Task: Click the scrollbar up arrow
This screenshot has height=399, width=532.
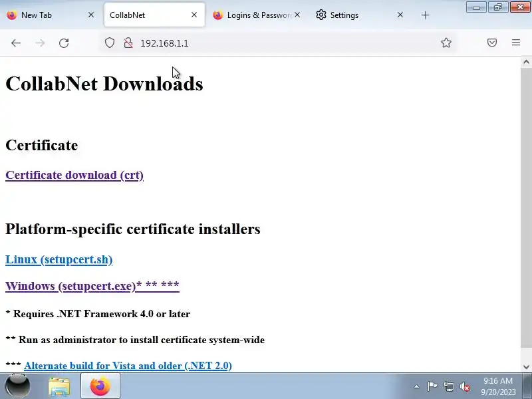Action: click(526, 62)
